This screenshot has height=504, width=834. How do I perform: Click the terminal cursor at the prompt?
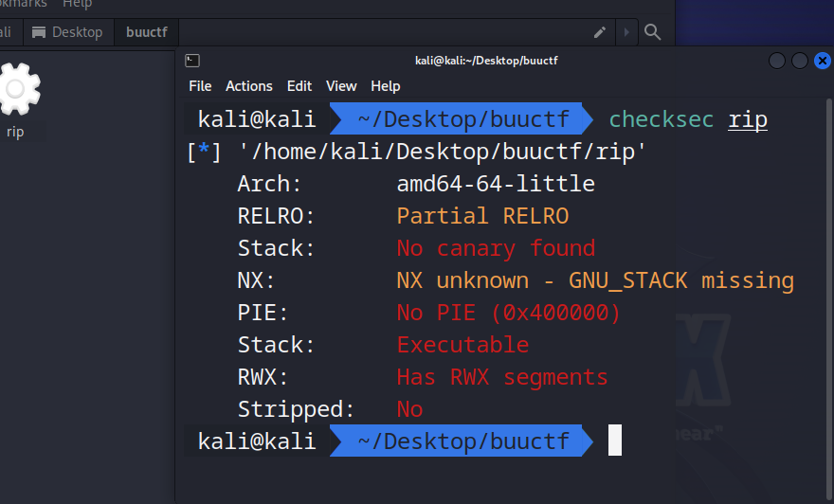coord(615,441)
